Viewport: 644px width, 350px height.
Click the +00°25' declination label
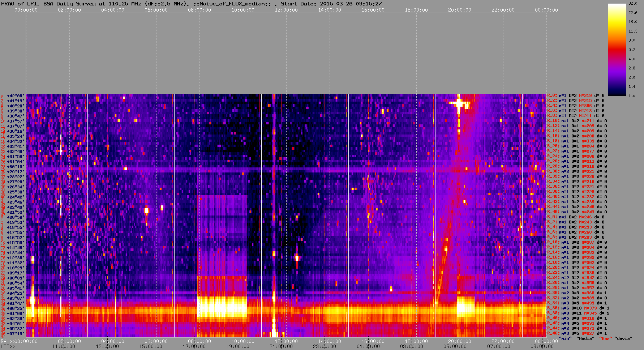click(x=16, y=308)
